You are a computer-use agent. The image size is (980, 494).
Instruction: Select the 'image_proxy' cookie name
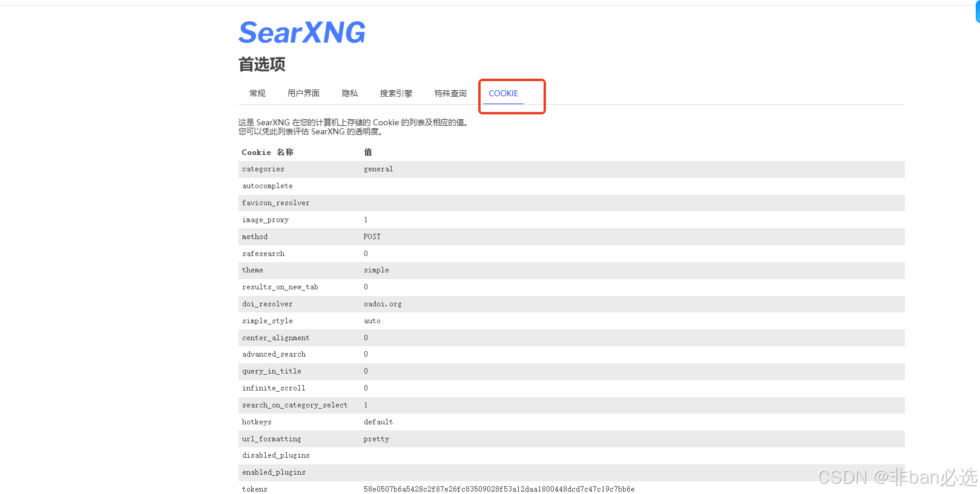point(266,220)
